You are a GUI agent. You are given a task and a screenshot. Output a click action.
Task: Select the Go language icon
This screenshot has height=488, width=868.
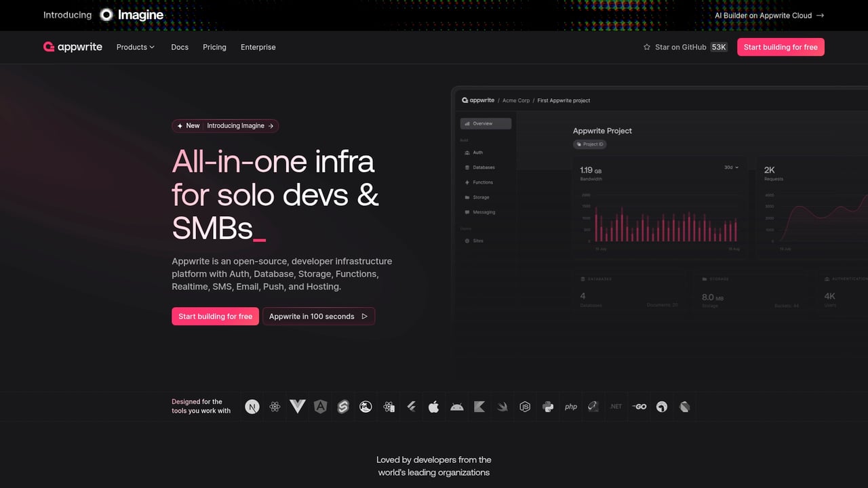[638, 407]
